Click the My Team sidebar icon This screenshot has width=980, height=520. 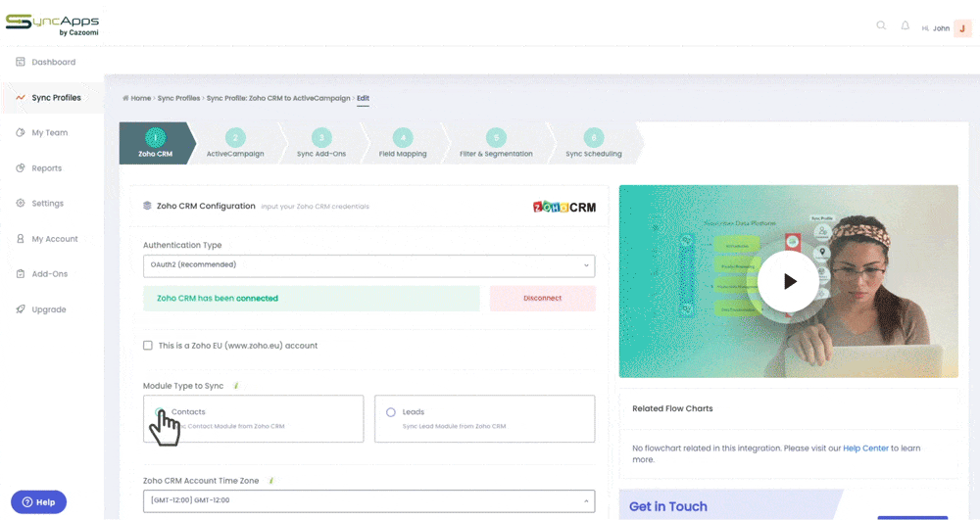tap(20, 132)
